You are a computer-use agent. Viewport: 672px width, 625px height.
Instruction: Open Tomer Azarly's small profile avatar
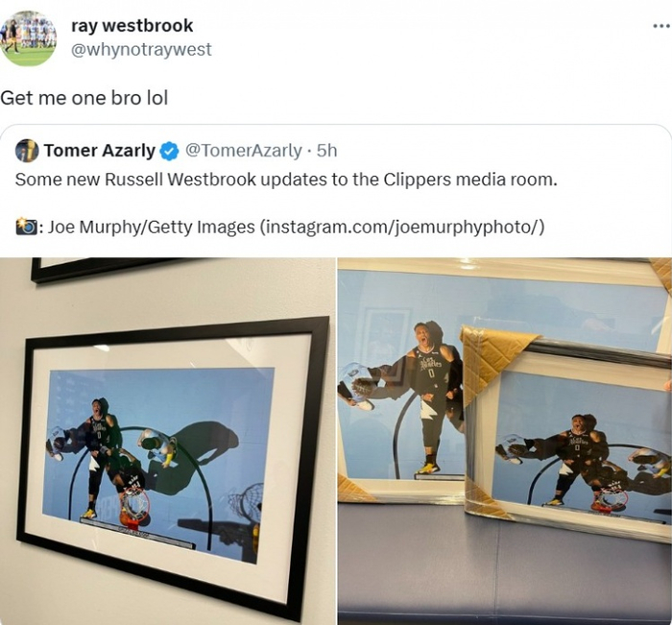tap(27, 151)
